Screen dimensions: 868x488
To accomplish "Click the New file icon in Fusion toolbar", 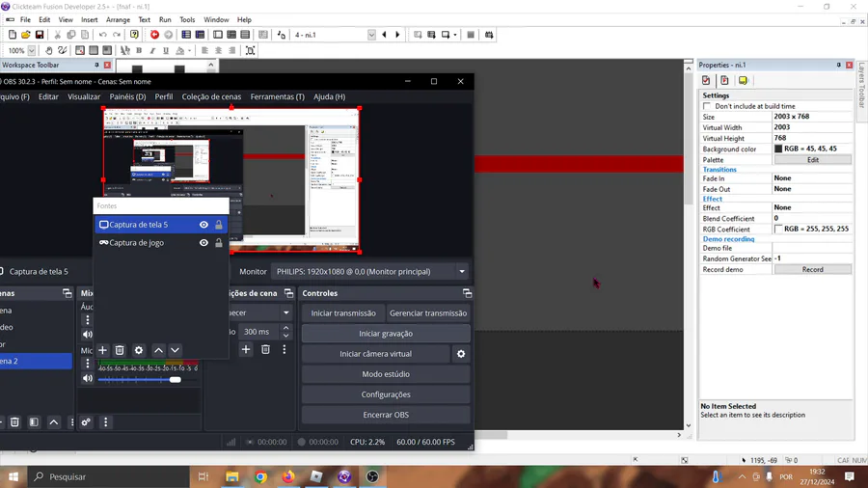I will pos(13,35).
